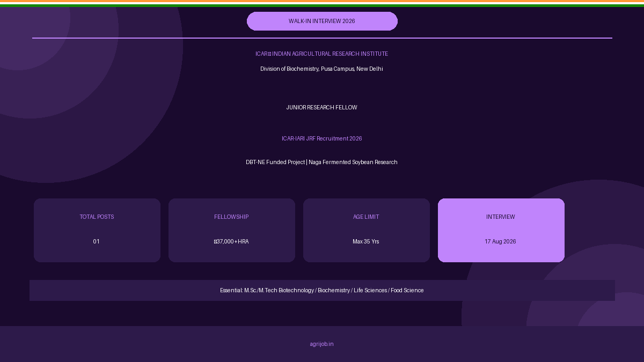Select the Age Limit card
The image size is (644, 362).
pos(367,230)
